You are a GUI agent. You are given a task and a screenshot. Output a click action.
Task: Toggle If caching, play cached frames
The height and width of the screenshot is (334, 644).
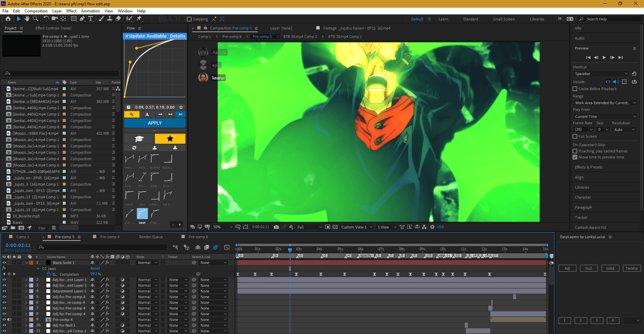575,151
